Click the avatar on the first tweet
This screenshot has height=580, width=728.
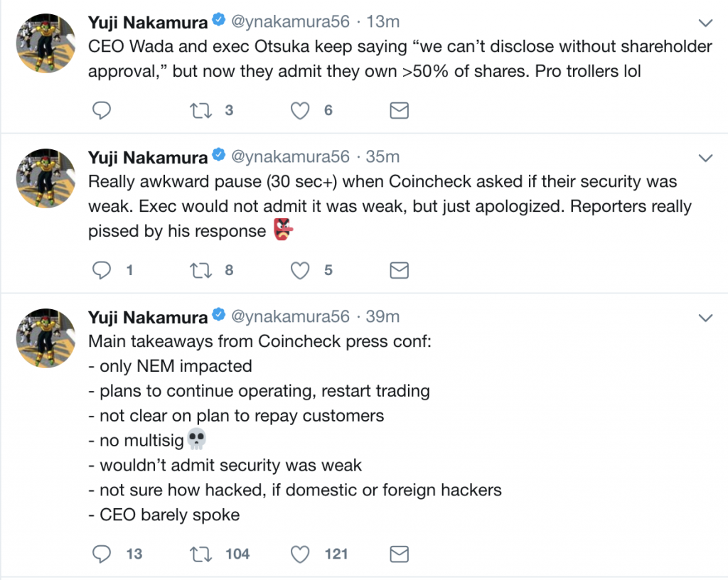click(45, 44)
